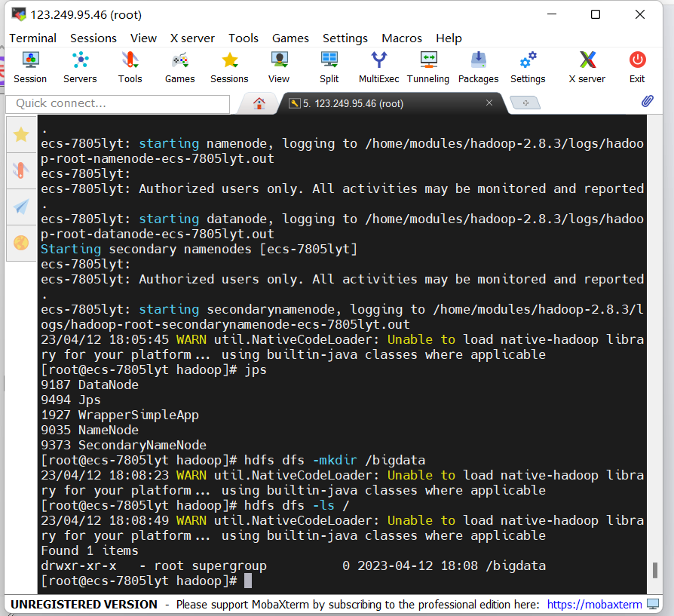Click the 'Starting secondary namenodes' line

[x=199, y=250]
